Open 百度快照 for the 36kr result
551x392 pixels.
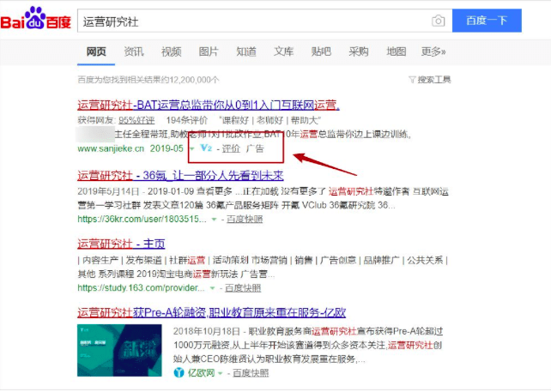(245, 220)
